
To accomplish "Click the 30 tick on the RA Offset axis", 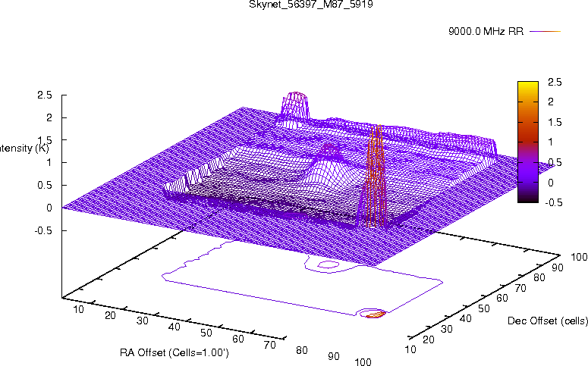I will click(x=143, y=321).
